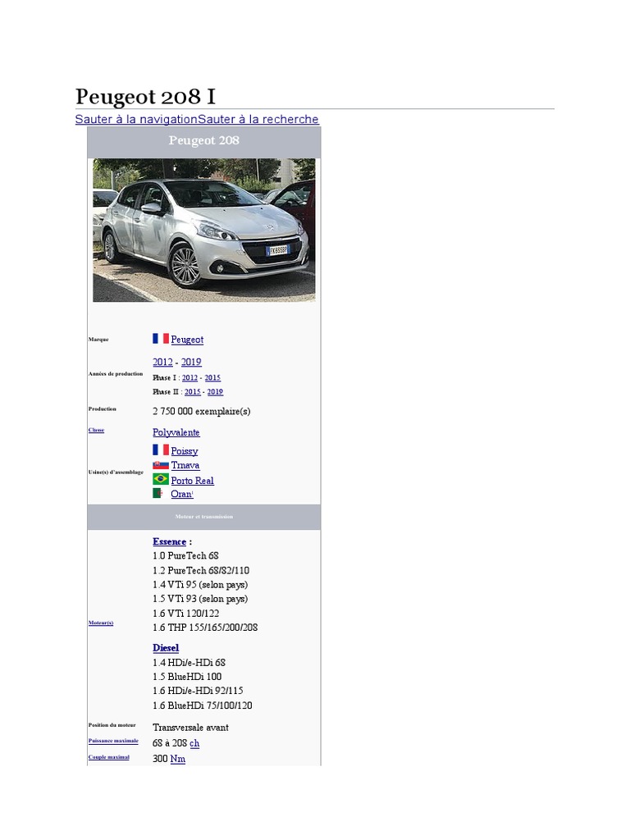
Task: Click the 'Nm' torque unit link
Action: [178, 759]
